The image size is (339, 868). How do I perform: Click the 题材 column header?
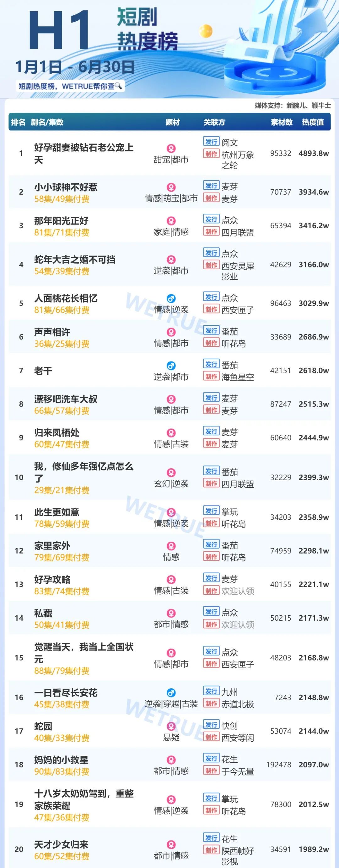click(173, 122)
